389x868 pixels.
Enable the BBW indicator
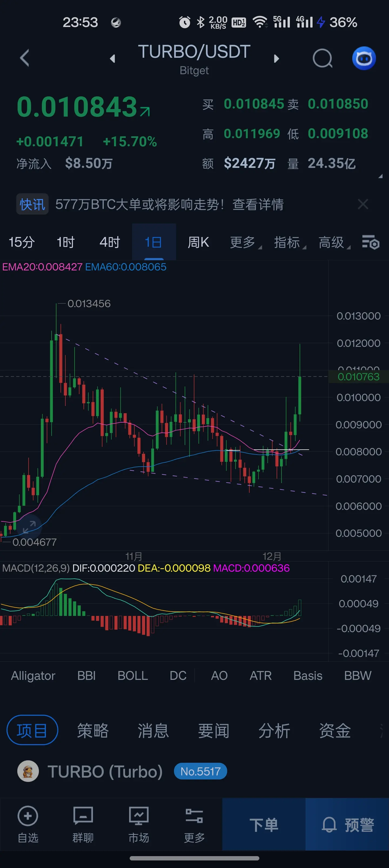[x=358, y=676]
